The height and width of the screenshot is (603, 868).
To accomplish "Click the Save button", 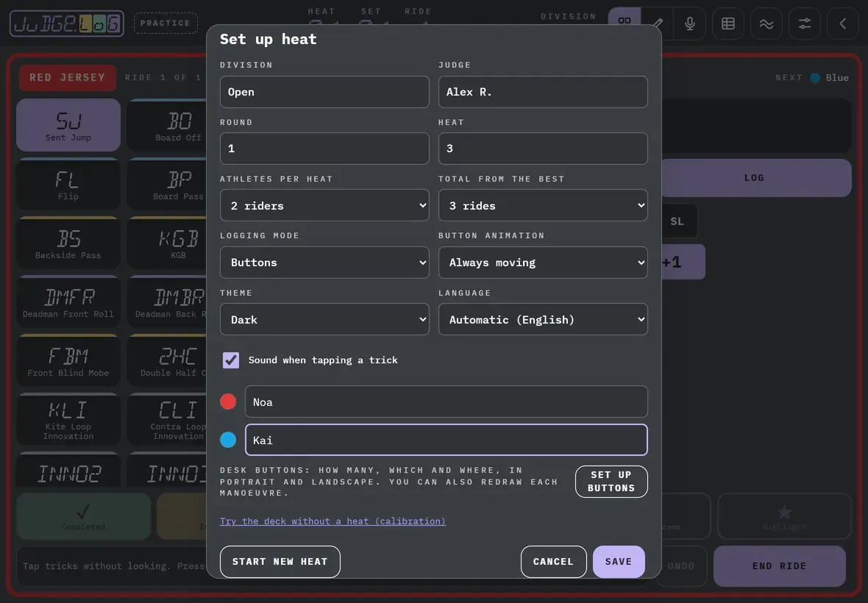I will 619,562.
